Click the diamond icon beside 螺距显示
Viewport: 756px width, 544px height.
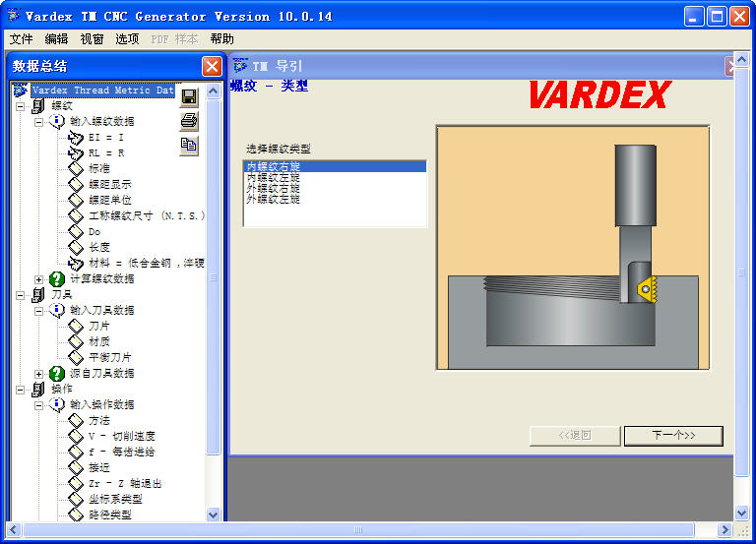click(x=76, y=185)
